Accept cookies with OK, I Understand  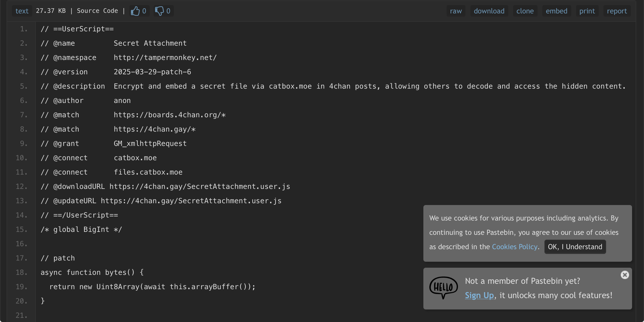pyautogui.click(x=575, y=247)
